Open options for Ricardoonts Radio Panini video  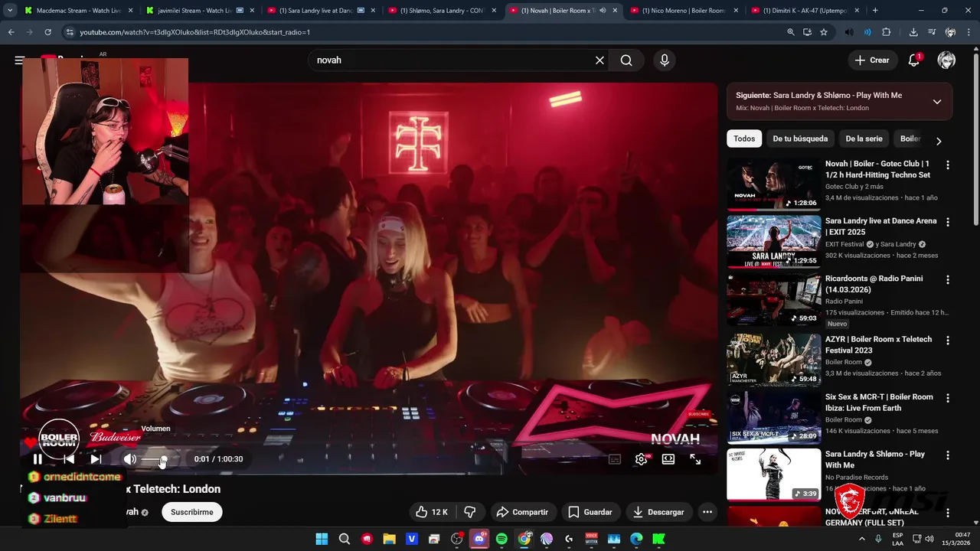point(948,279)
